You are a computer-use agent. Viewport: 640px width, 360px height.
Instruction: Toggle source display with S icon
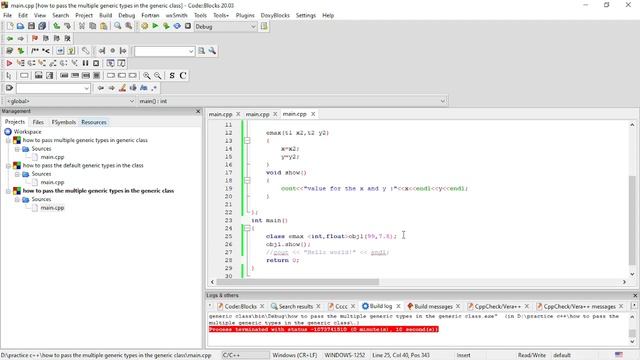tap(172, 76)
